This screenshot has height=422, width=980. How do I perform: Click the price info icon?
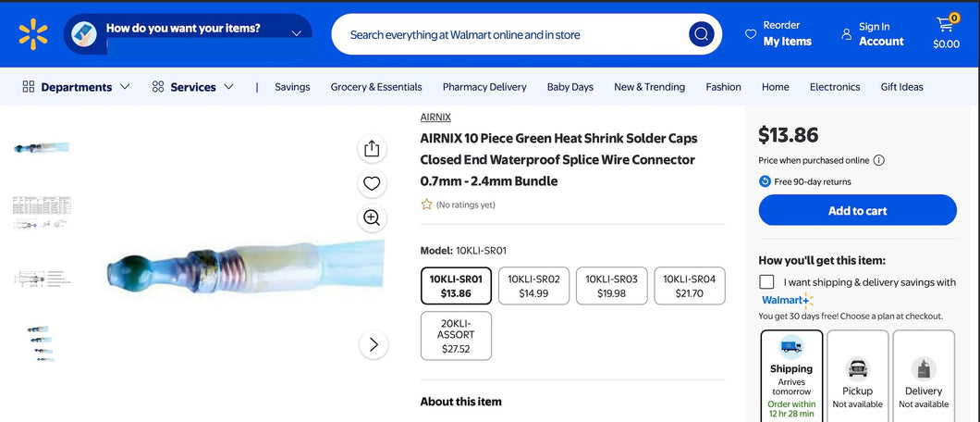(x=878, y=160)
